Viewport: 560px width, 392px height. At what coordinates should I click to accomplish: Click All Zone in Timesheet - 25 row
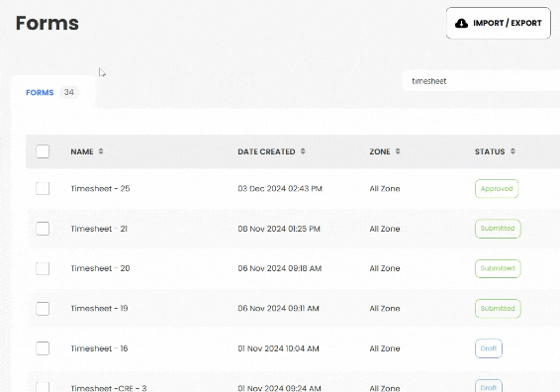click(x=385, y=189)
